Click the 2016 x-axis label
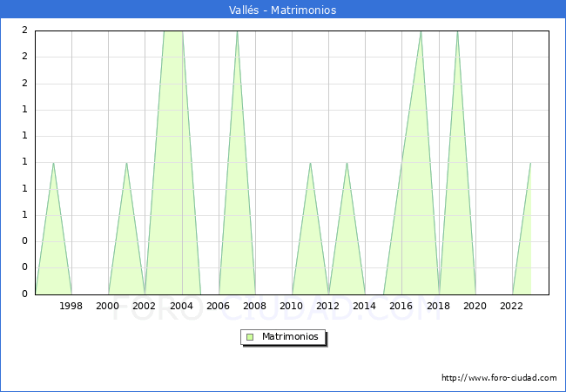This screenshot has height=392, width=566. (x=401, y=306)
